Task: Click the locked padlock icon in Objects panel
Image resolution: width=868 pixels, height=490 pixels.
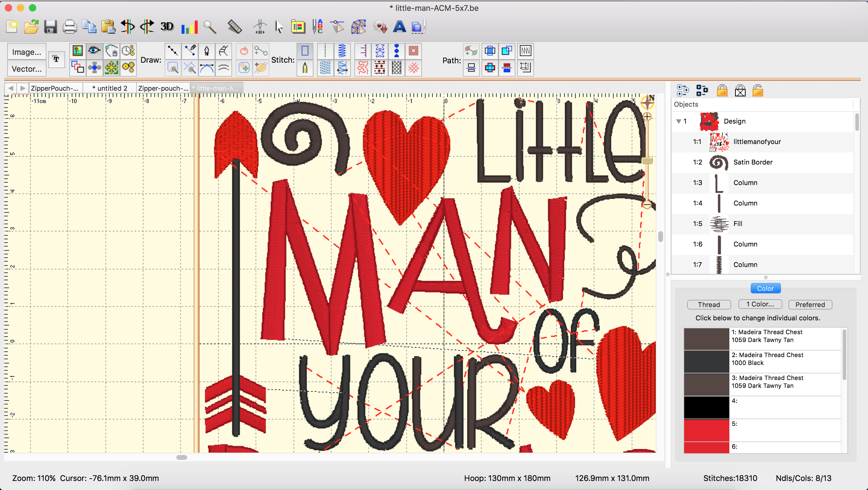Action: 722,91
